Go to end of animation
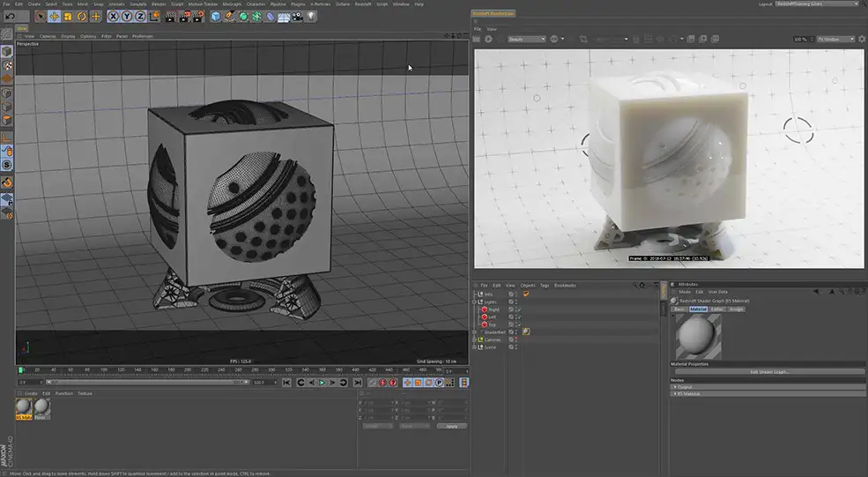 pyautogui.click(x=358, y=383)
